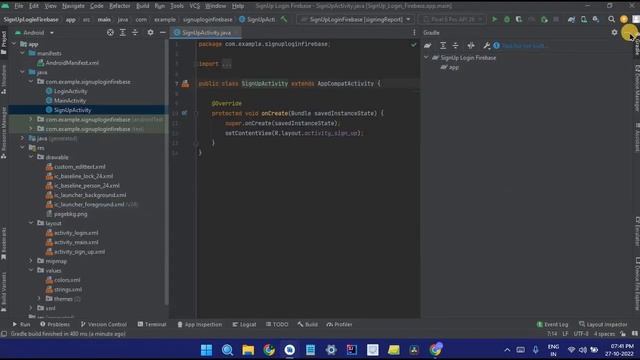Collapse the values folder
Viewport: 640px width, 360px height.
[x=31, y=270]
